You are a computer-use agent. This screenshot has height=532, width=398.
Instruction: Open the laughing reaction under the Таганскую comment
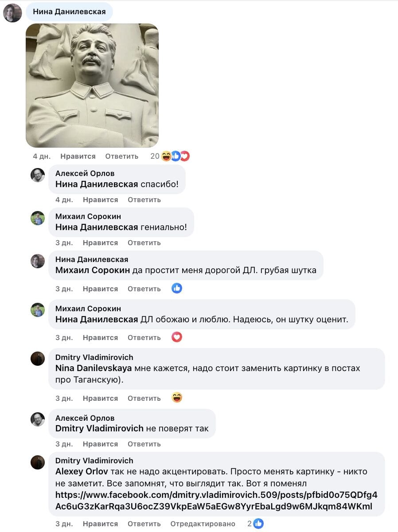177,398
